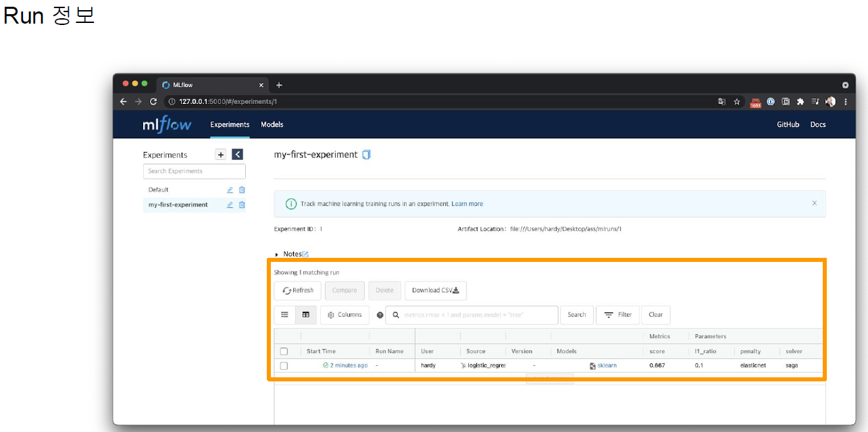
Task: Open the browser translate icon
Action: [x=721, y=102]
